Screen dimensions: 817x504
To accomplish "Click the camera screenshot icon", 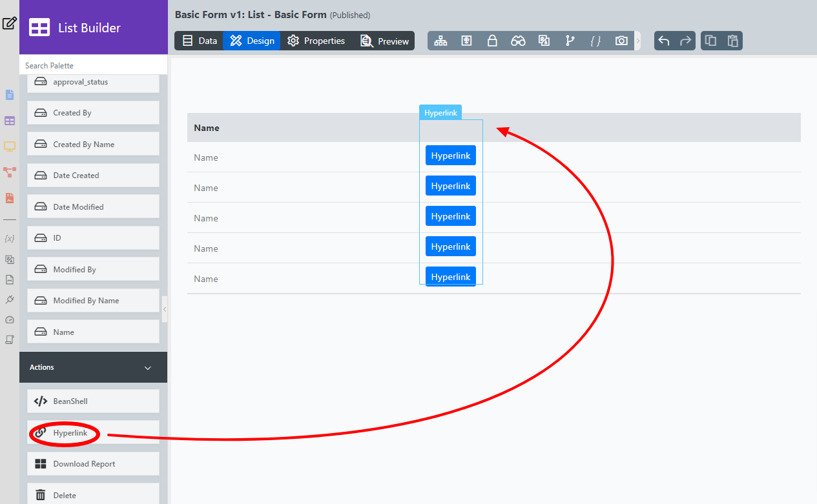I will click(621, 41).
